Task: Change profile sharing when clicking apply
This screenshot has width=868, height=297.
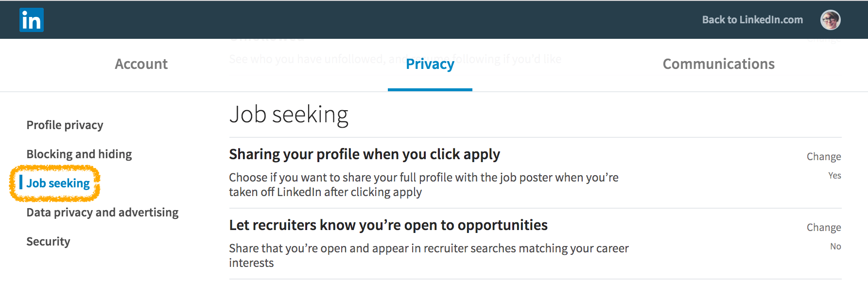Action: 824,156
